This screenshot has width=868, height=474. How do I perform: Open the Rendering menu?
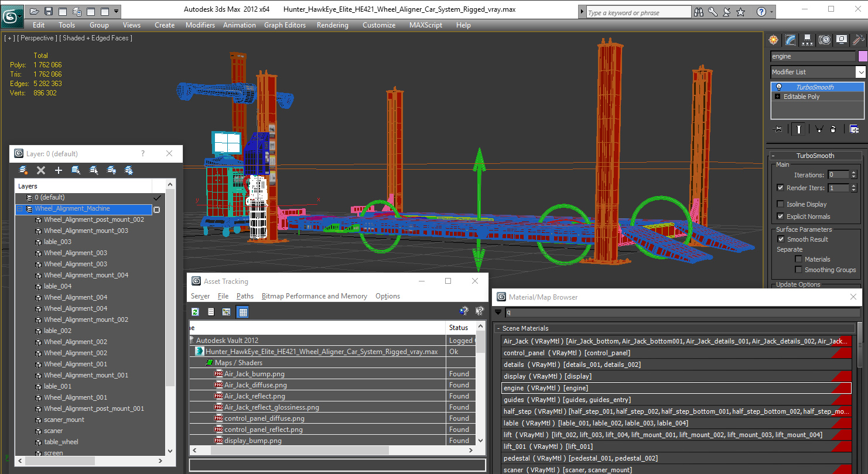[x=333, y=25]
